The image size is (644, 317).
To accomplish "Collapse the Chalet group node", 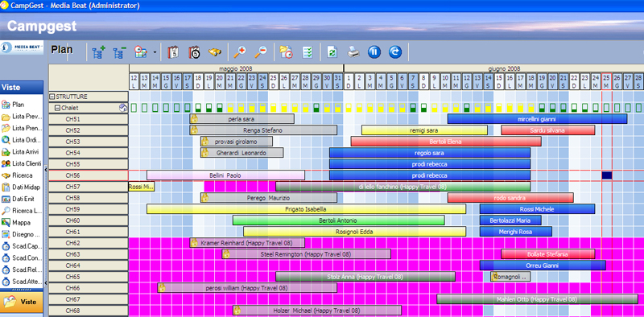I will (57, 108).
